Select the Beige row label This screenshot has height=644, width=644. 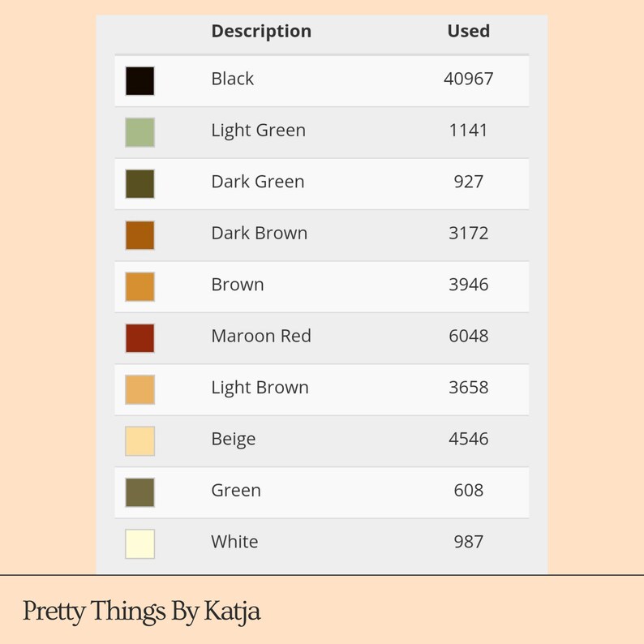point(234,439)
